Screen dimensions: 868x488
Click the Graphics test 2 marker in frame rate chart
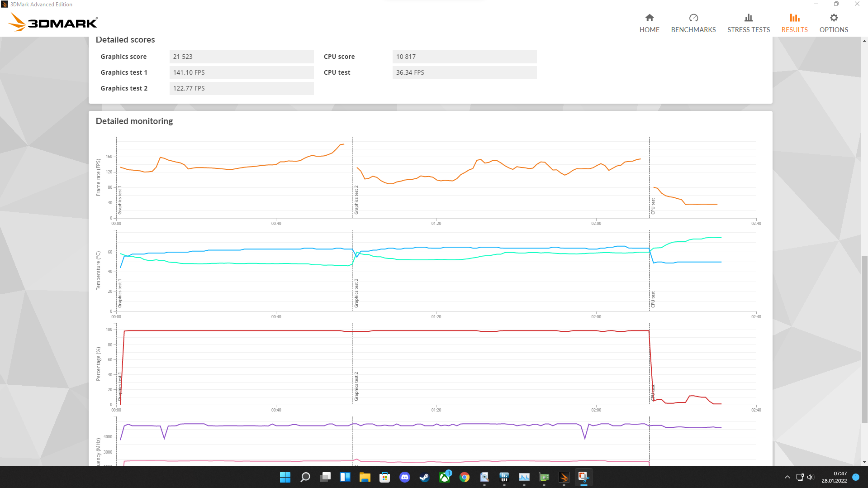(356, 200)
